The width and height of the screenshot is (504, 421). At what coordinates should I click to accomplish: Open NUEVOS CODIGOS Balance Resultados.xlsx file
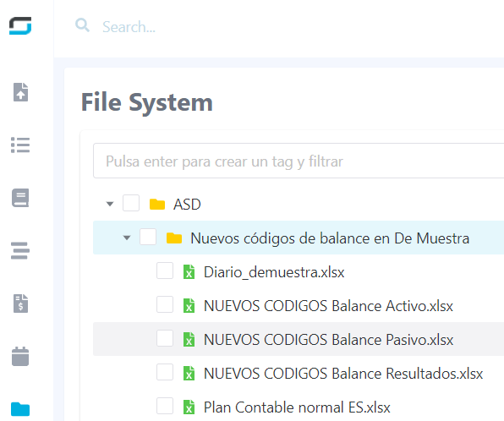[343, 374]
